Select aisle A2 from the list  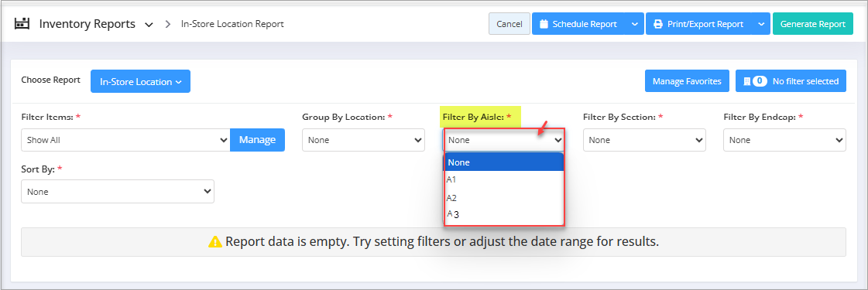(504, 198)
